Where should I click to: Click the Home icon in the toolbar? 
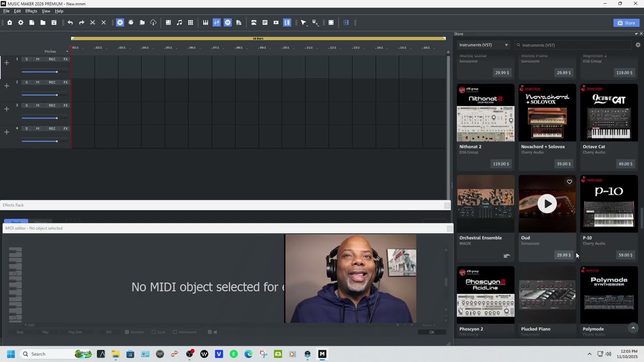coord(10,23)
